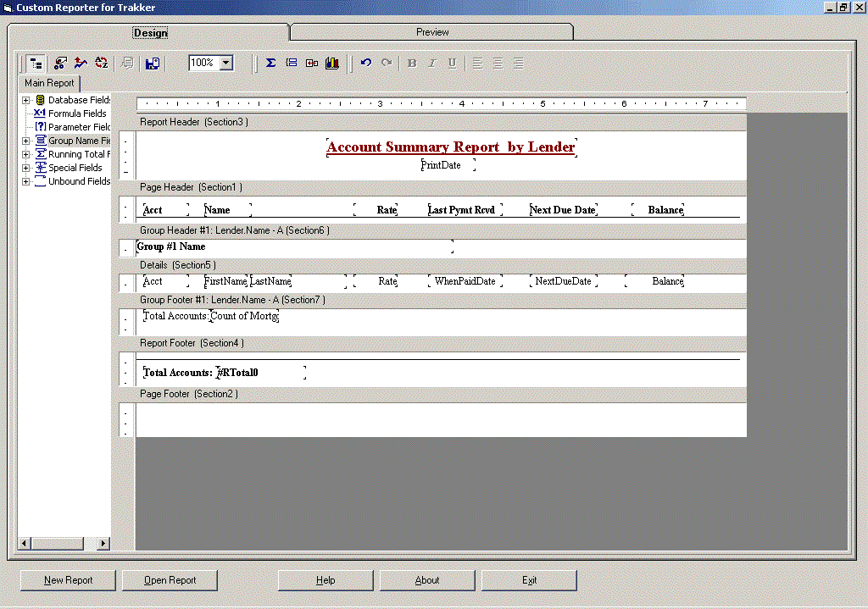Open the 100% zoom dropdown
This screenshot has width=868, height=609.
tap(226, 64)
